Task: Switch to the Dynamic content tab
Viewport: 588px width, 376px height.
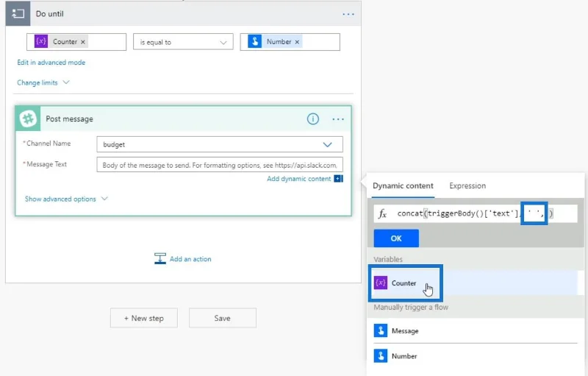Action: point(403,185)
